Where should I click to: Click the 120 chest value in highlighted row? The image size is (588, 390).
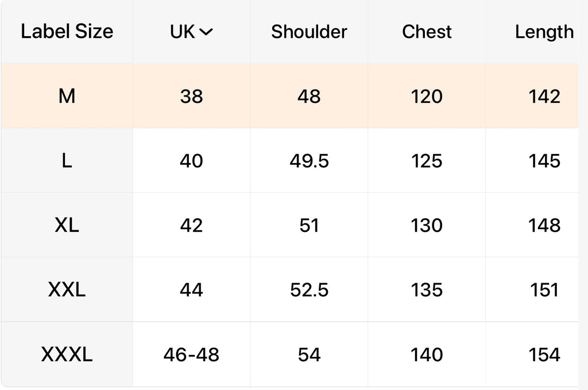[427, 96]
